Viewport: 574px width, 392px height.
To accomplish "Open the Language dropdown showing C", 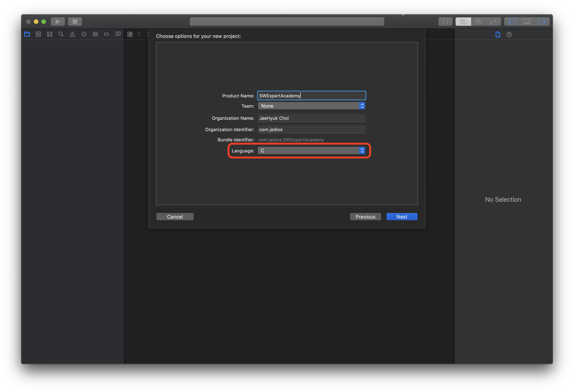I will pyautogui.click(x=311, y=151).
